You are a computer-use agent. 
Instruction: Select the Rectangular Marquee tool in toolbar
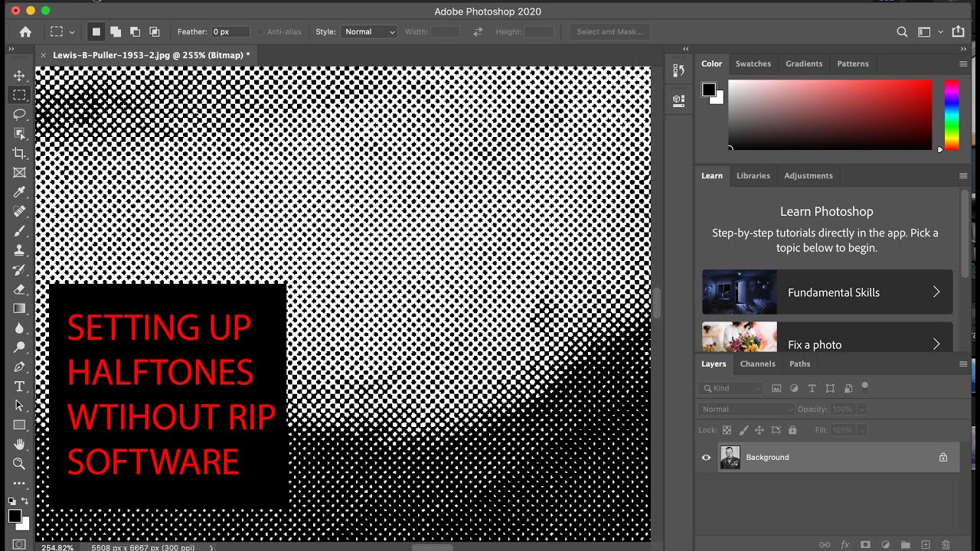coord(19,95)
